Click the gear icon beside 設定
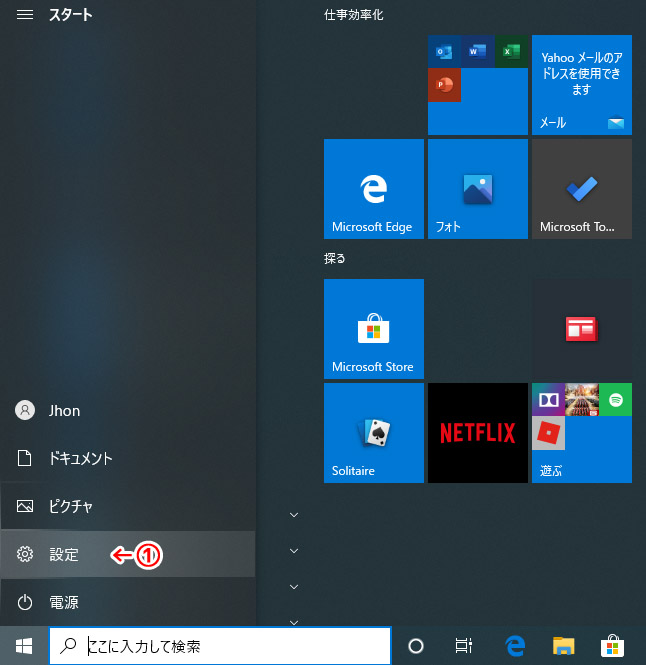The height and width of the screenshot is (665, 646). coord(25,554)
